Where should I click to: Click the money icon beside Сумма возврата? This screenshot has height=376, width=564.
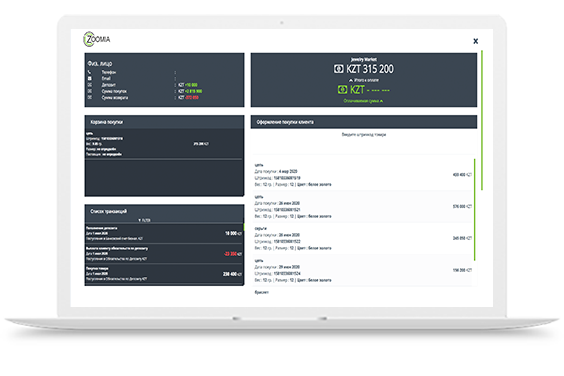point(90,98)
